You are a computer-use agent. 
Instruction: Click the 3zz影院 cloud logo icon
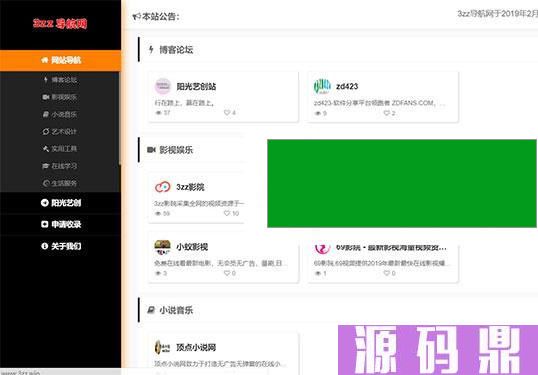point(163,187)
